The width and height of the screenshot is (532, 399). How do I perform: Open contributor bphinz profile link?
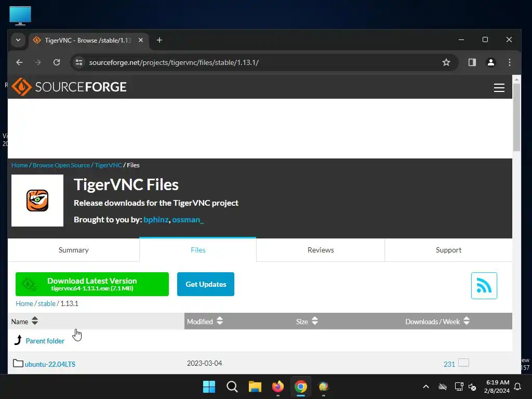pos(156,220)
